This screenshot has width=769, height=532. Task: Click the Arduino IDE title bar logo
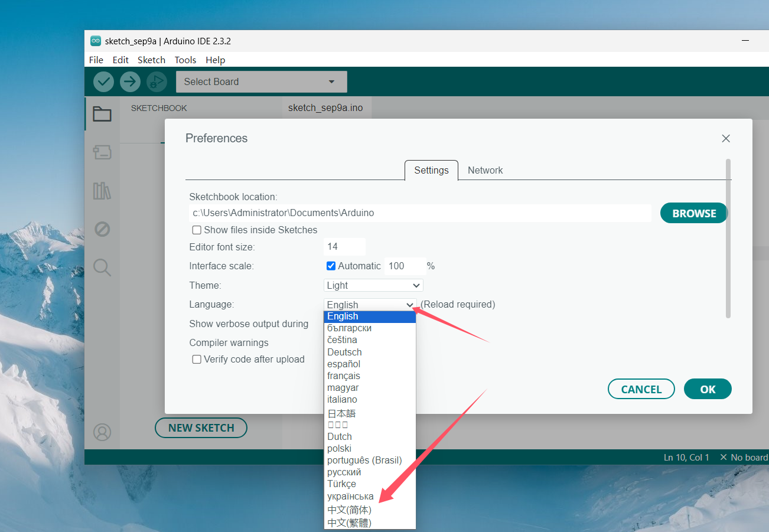coord(95,41)
